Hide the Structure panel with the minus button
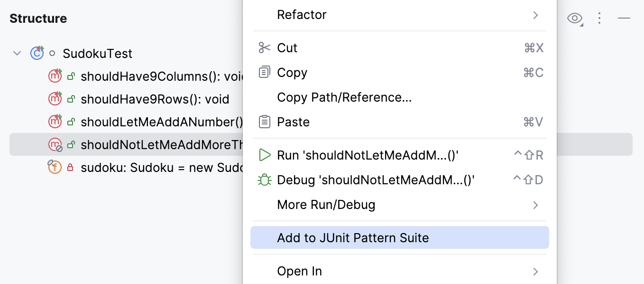644x284 pixels. pyautogui.click(x=624, y=19)
